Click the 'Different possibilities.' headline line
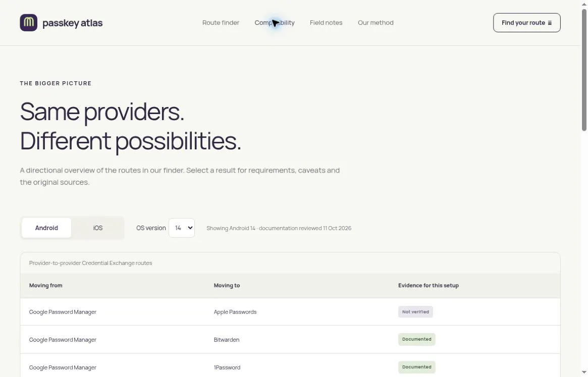The height and width of the screenshot is (377, 588). point(131,141)
